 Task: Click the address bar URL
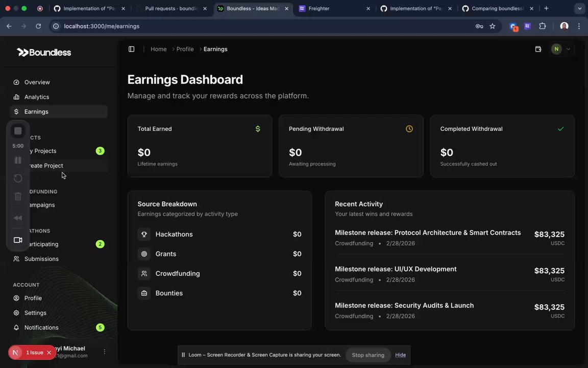(x=102, y=26)
